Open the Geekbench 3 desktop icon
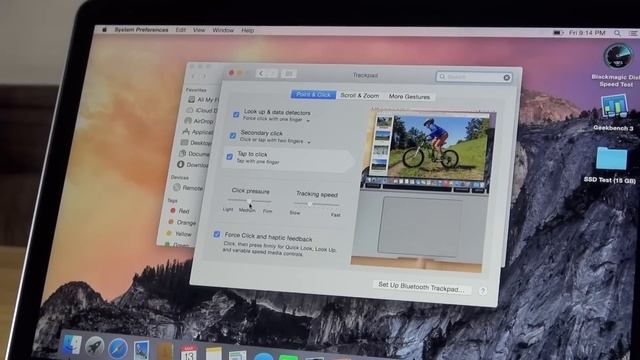The width and height of the screenshot is (640, 360). [614, 107]
